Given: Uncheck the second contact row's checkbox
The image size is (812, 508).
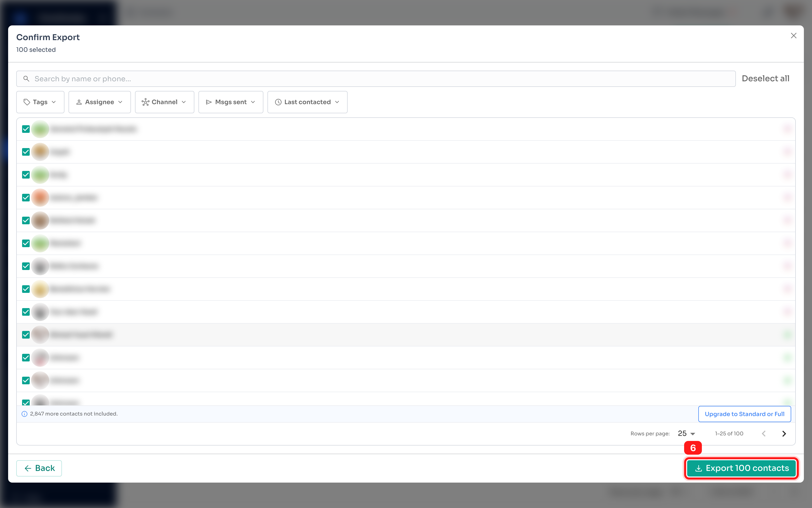Looking at the screenshot, I should 26,152.
